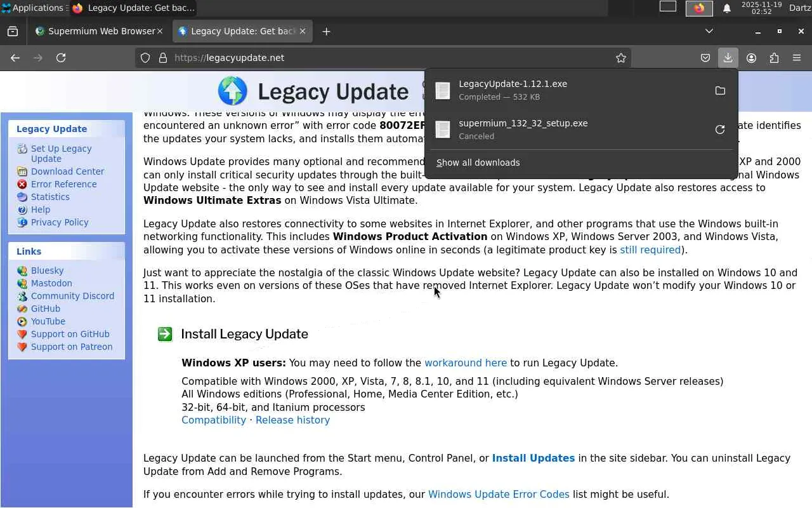Join the Community Discord link
The width and height of the screenshot is (812, 508).
[x=72, y=296]
